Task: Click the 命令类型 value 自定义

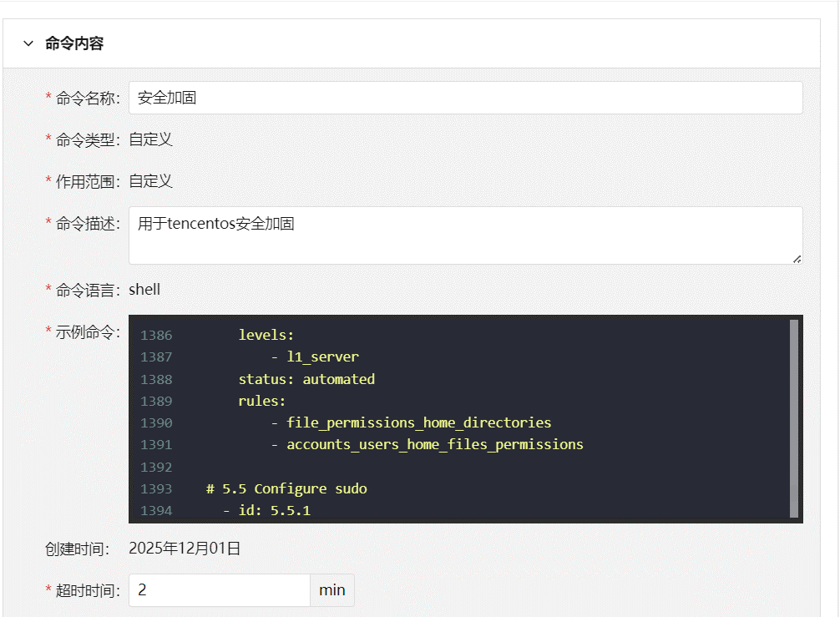Action: pyautogui.click(x=150, y=139)
